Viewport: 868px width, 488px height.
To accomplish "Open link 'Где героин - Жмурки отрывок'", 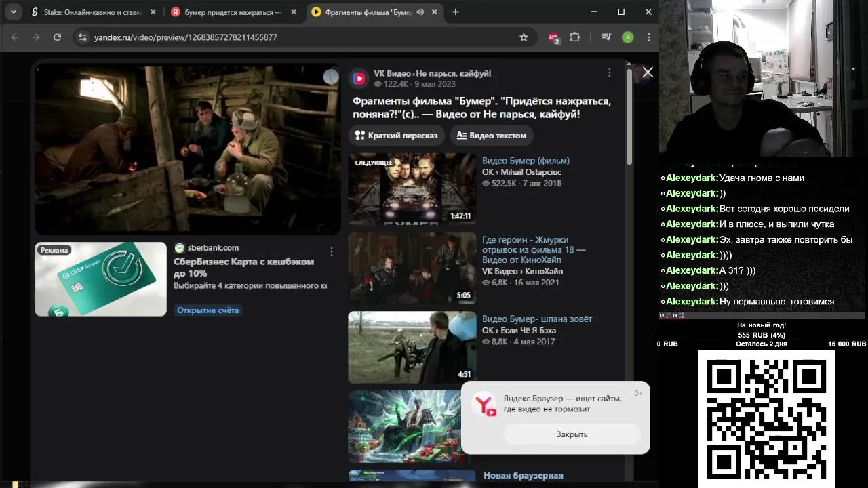I will 534,250.
